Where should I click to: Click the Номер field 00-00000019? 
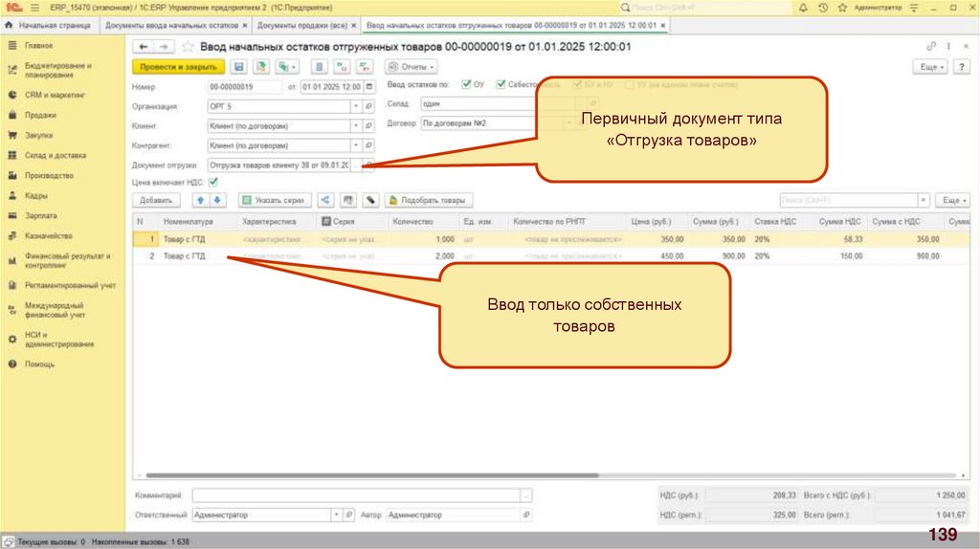[244, 87]
